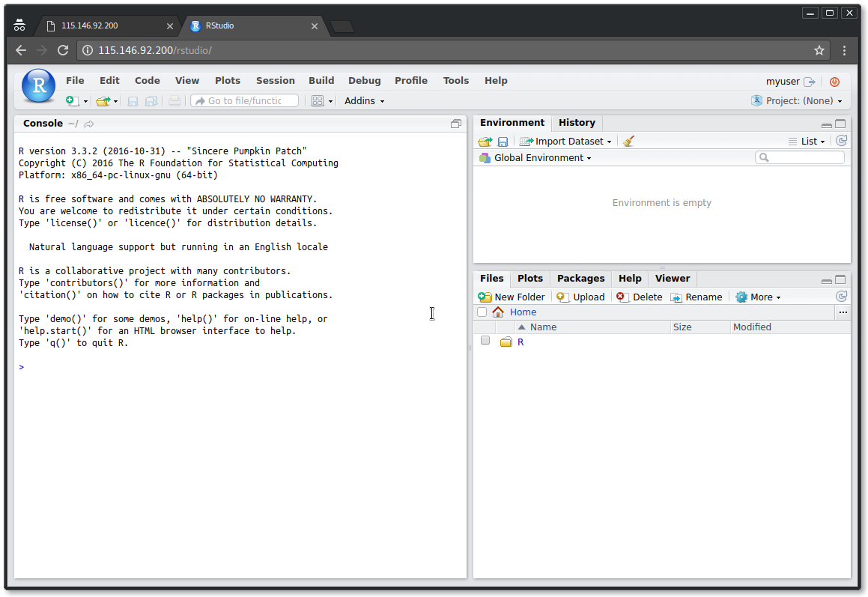
Task: Refresh the file listing with the refresh icon
Action: [840, 296]
